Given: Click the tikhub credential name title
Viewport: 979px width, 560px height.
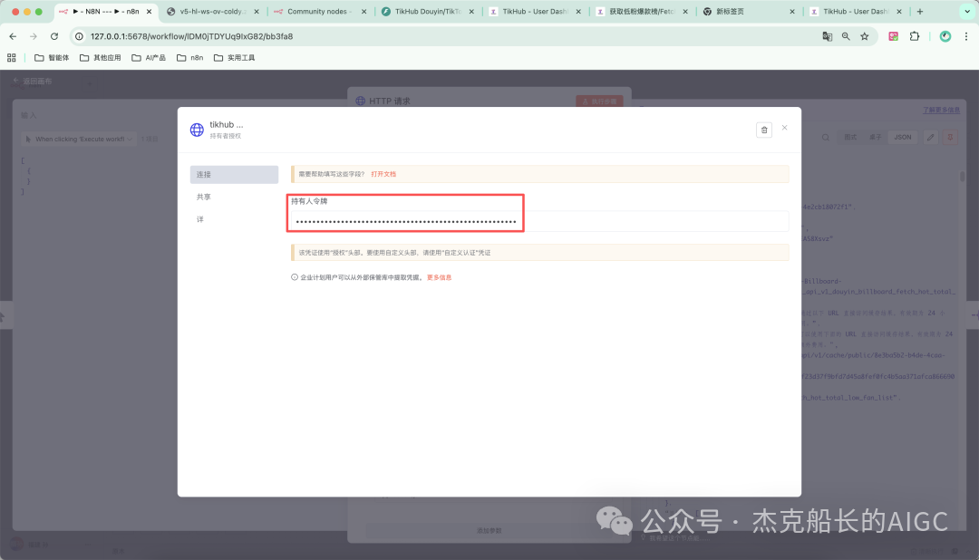Looking at the screenshot, I should point(226,125).
